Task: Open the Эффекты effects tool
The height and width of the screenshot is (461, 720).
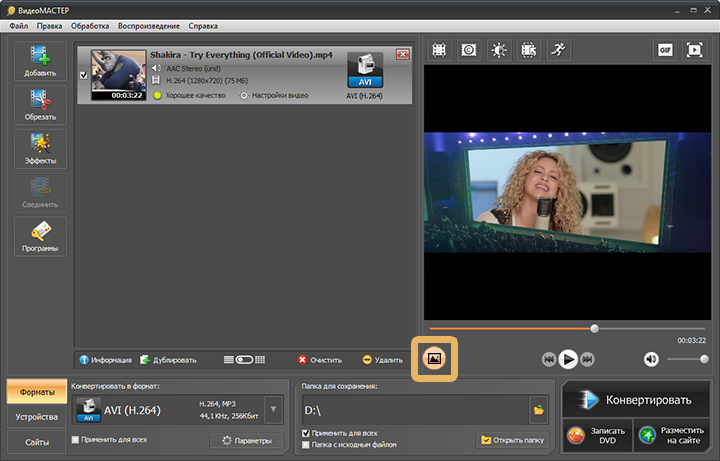Action: click(x=40, y=149)
